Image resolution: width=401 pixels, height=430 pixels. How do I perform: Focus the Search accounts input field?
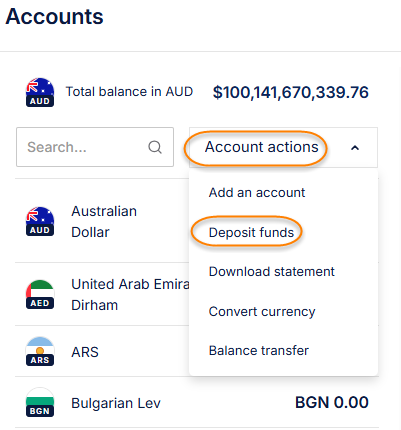tap(95, 147)
